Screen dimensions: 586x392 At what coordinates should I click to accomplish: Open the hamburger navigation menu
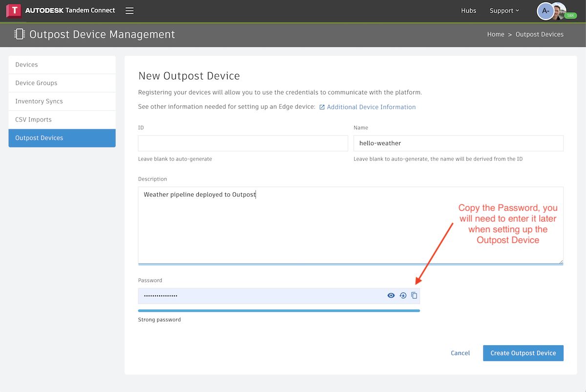pyautogui.click(x=129, y=11)
